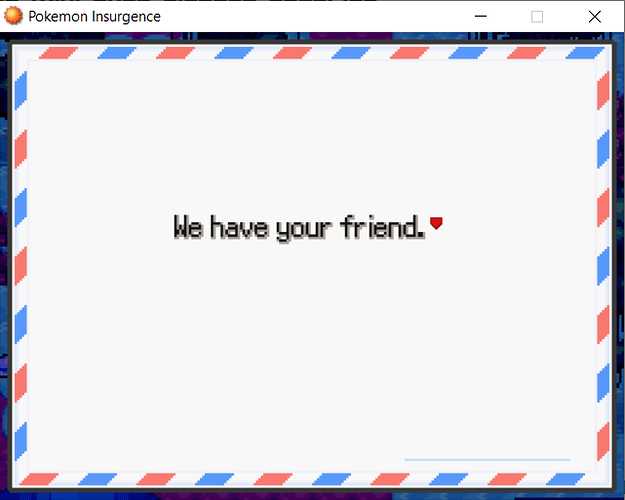Click the Pokemon Insurgence app icon in title bar
This screenshot has width=625, height=500.
point(13,16)
